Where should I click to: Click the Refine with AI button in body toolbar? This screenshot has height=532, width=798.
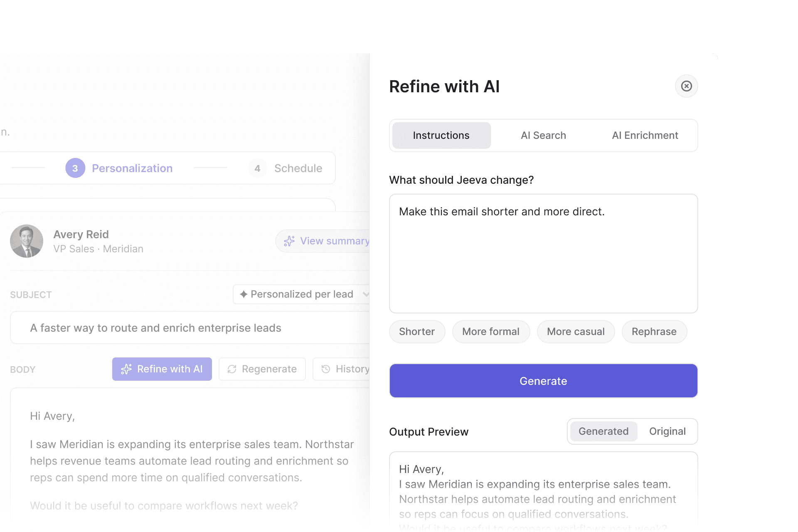[x=162, y=369]
